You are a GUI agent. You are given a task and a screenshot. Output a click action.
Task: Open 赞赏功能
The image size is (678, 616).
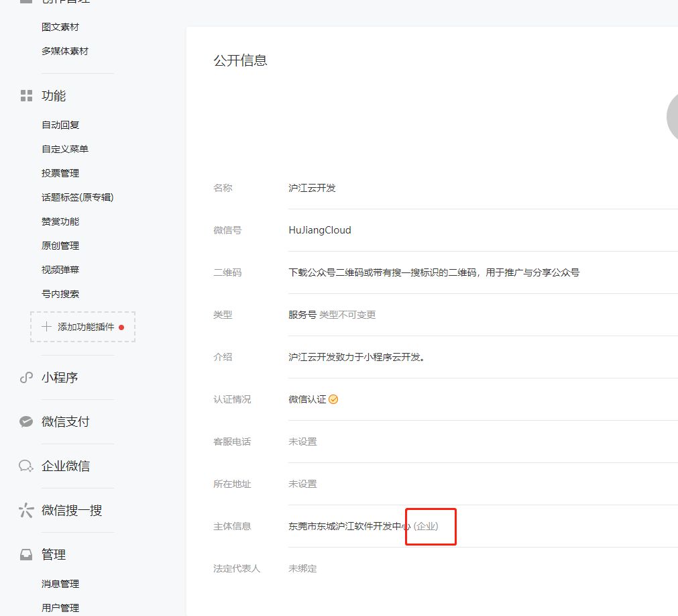pos(60,221)
